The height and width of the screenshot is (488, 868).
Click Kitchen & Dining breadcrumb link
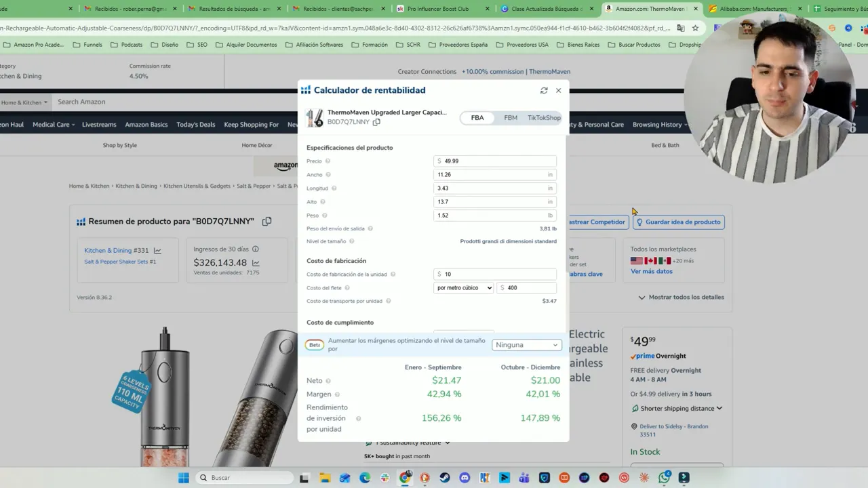point(136,186)
